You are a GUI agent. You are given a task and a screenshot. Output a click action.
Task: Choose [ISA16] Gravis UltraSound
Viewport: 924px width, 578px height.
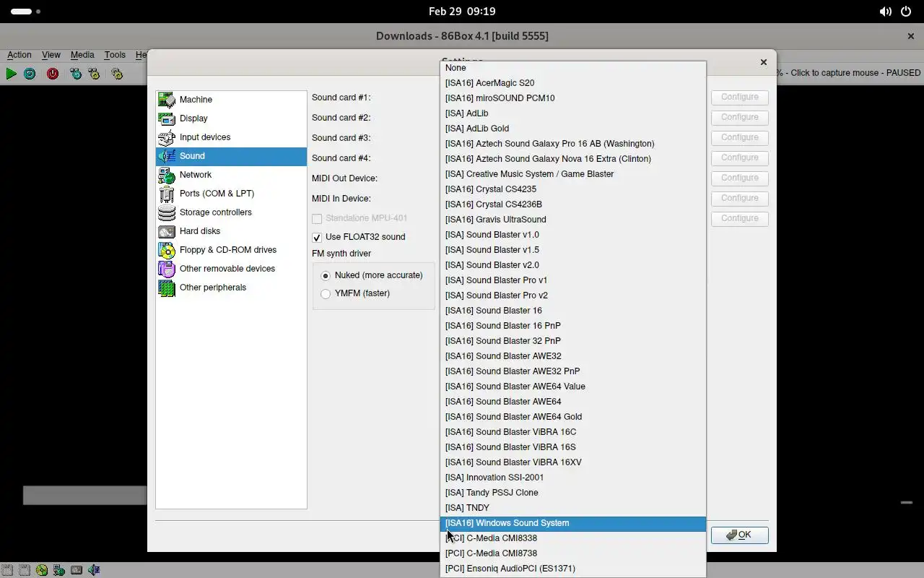(x=573, y=220)
